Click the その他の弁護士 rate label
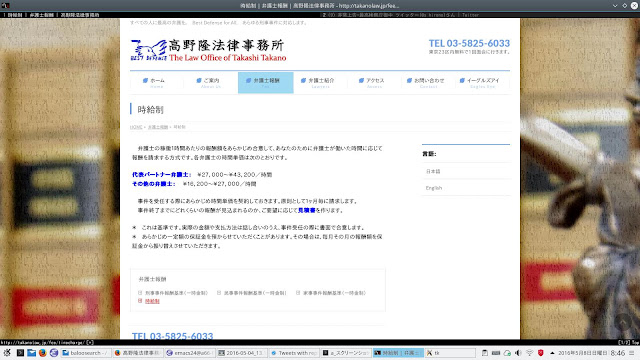This screenshot has width=640, height=360. pyautogui.click(x=153, y=184)
